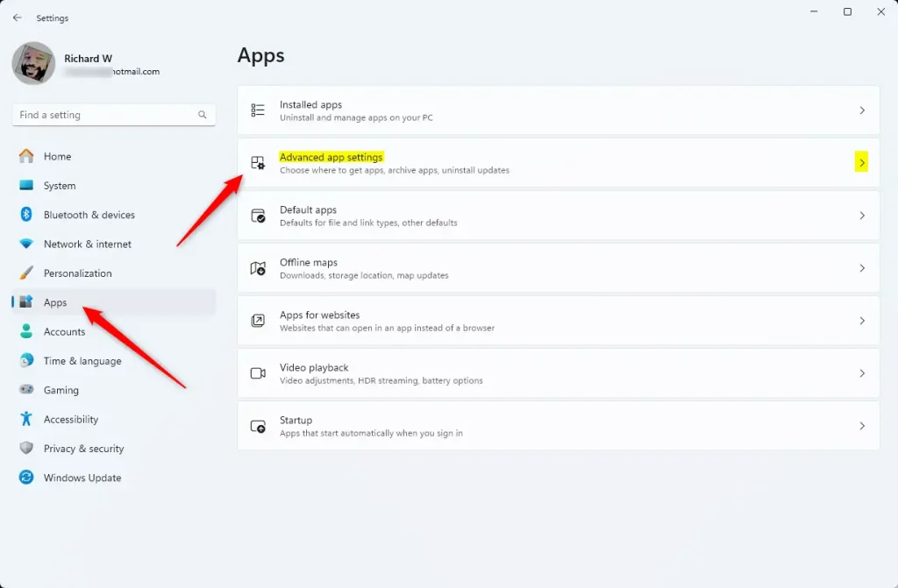Click the Startup icon
The height and width of the screenshot is (588, 898).
coord(258,426)
